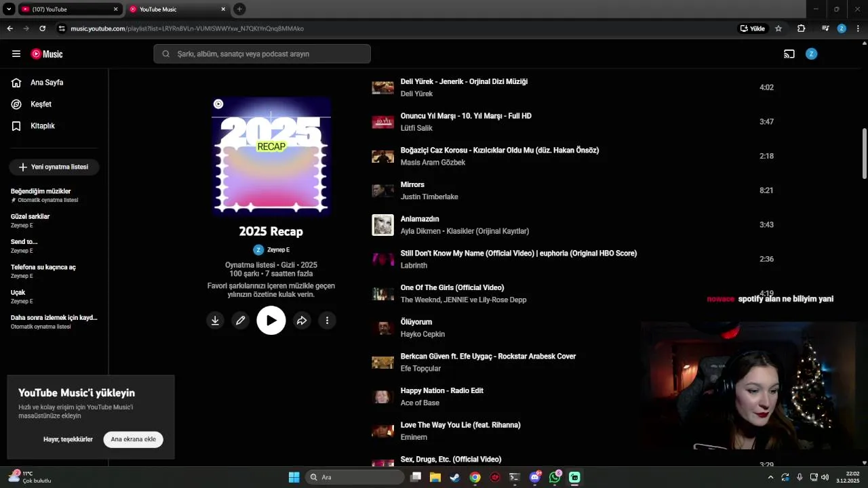Image resolution: width=868 pixels, height=488 pixels.
Task: Click Hayko Cepkin artist name
Action: tap(422, 334)
